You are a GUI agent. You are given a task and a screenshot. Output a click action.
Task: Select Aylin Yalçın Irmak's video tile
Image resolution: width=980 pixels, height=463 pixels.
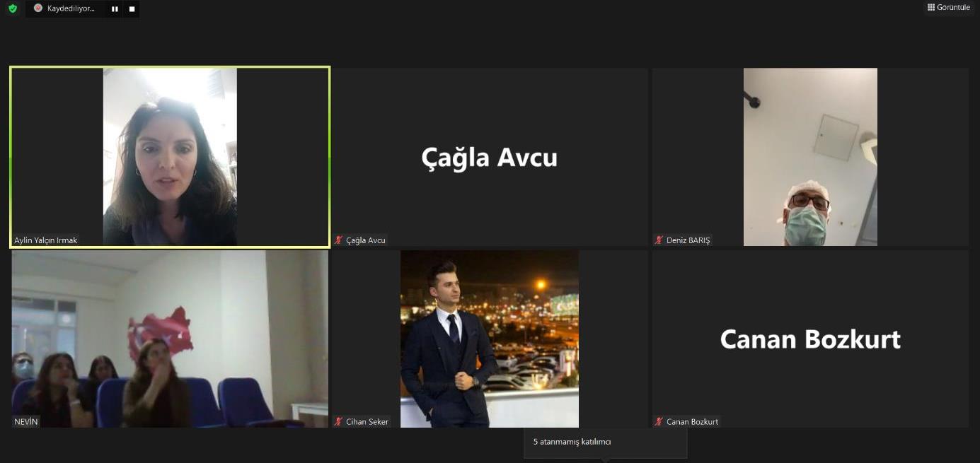[x=170, y=157]
